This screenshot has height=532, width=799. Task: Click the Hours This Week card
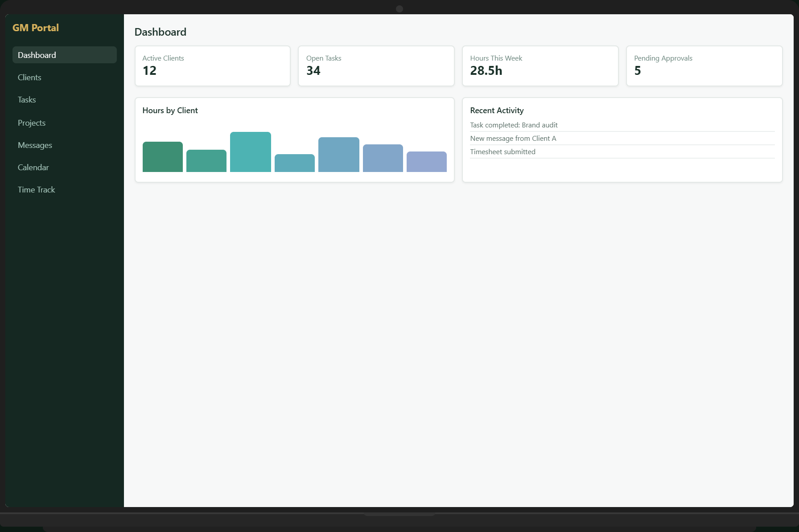pyautogui.click(x=540, y=66)
